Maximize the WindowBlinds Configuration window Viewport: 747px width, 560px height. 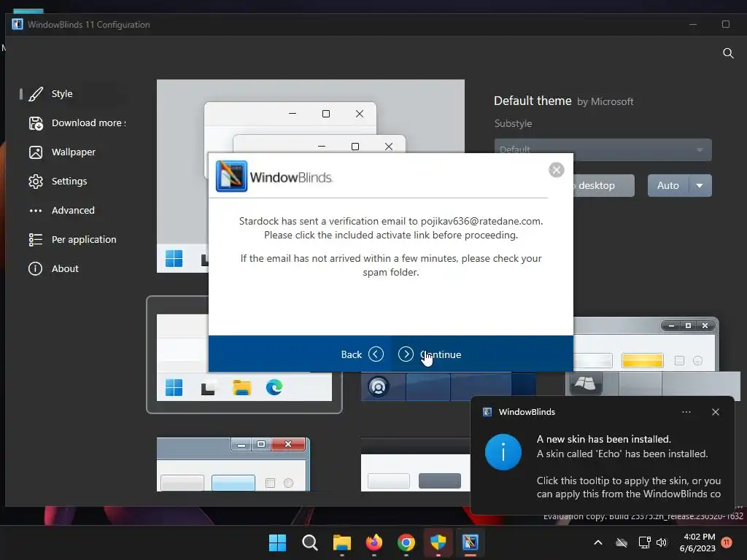tap(726, 24)
